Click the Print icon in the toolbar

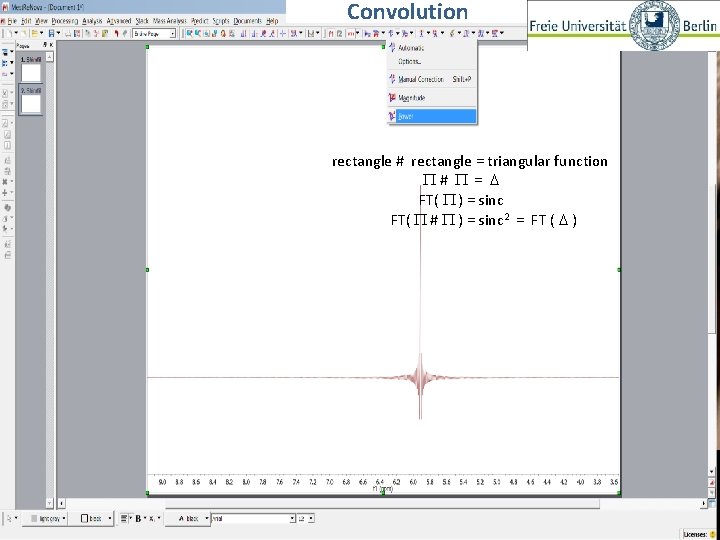tap(68, 33)
